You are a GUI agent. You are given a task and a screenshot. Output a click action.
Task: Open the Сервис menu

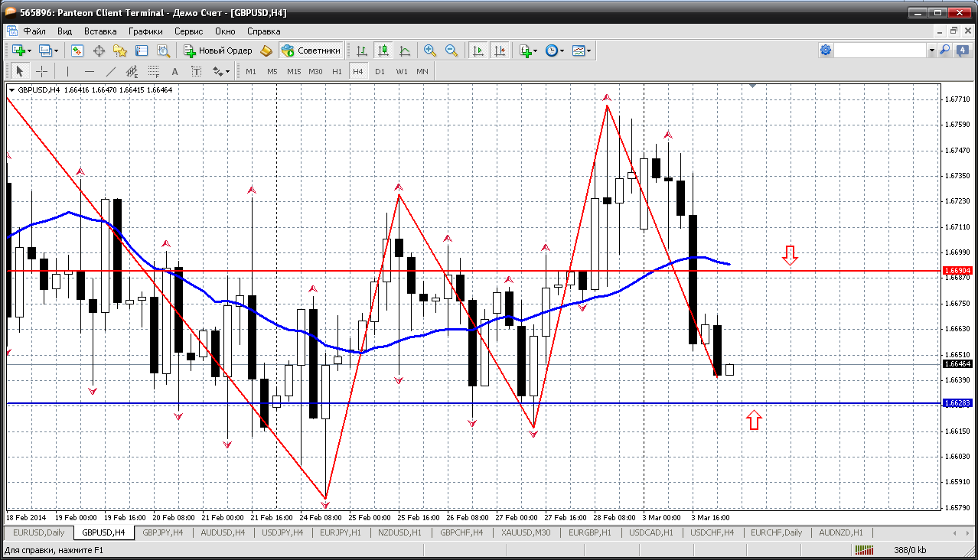(188, 31)
